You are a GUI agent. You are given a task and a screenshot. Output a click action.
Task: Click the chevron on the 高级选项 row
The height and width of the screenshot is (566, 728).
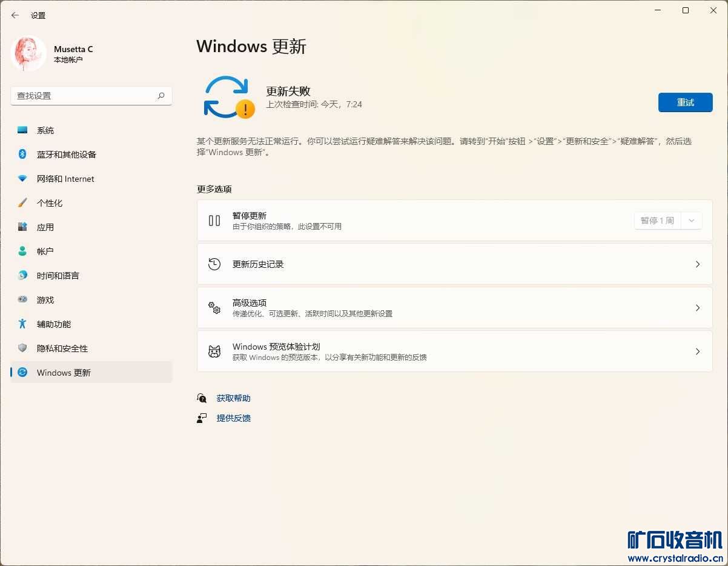point(698,308)
